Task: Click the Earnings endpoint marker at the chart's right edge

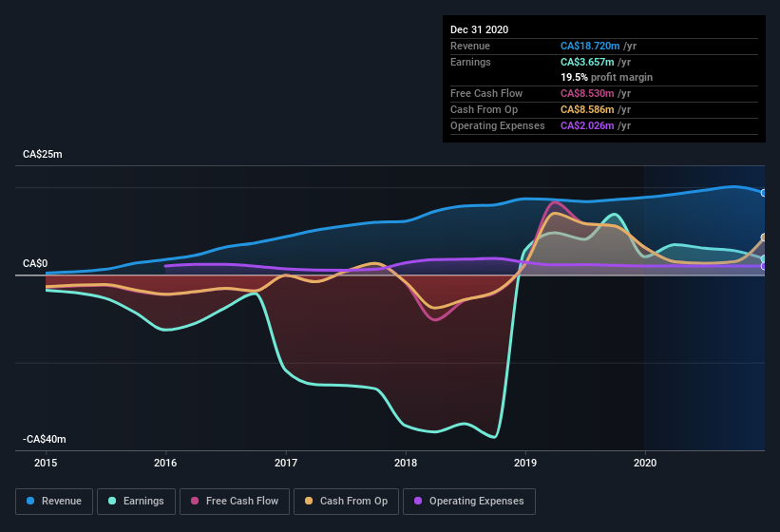Action: (x=764, y=259)
